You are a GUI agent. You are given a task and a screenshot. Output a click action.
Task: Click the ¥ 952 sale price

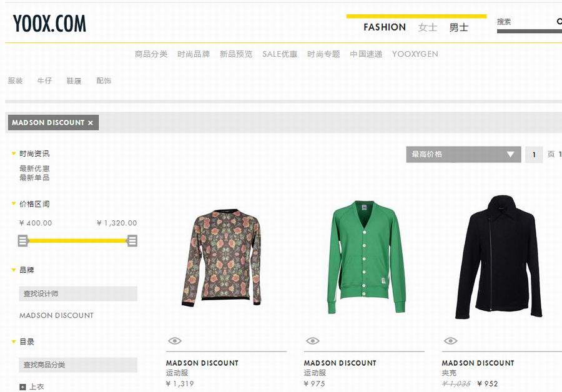pos(488,384)
